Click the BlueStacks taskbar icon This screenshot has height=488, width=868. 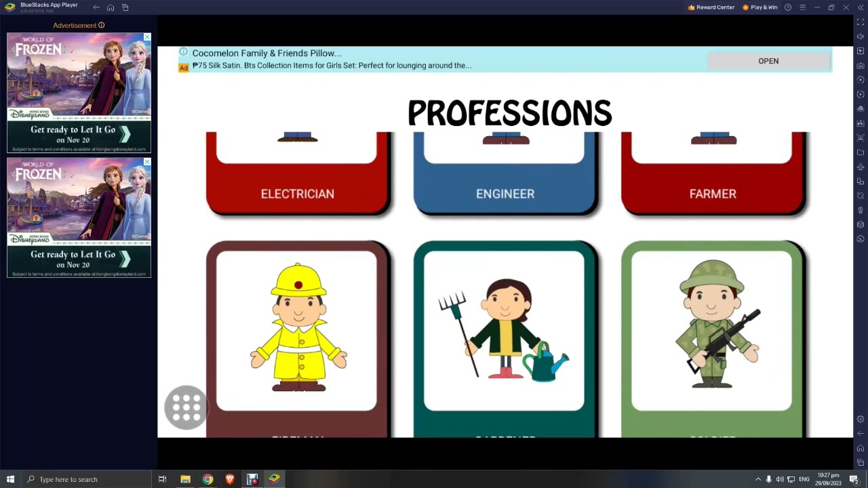(274, 479)
